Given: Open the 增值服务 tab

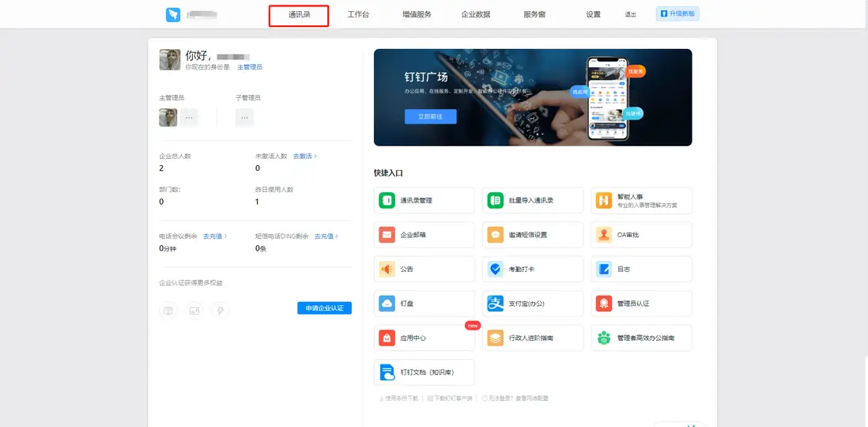Looking at the screenshot, I should [417, 15].
